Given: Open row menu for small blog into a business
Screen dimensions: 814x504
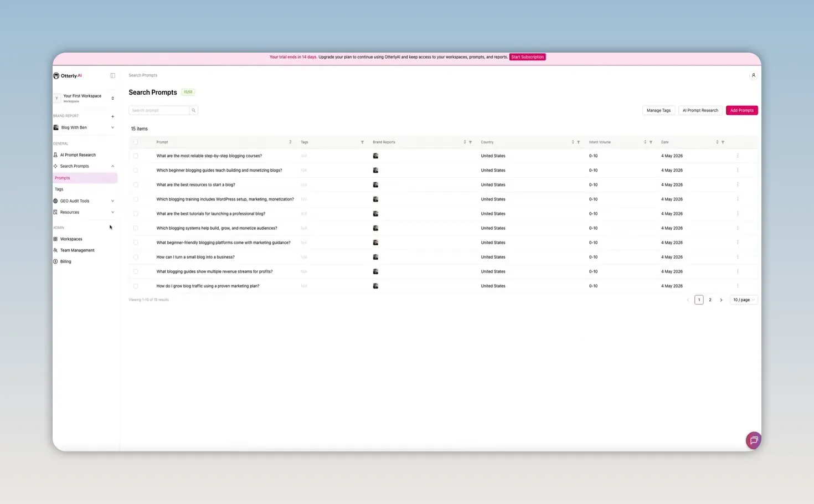Looking at the screenshot, I should click(x=738, y=257).
